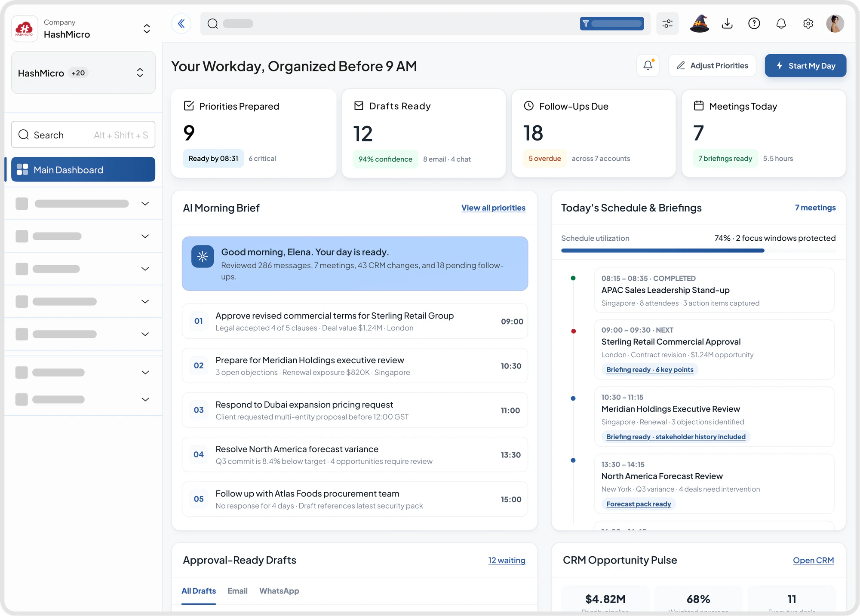Screen dimensions: 860x616
Task: Open priority 02 Meridian Holdings executive review
Action: click(355, 366)
